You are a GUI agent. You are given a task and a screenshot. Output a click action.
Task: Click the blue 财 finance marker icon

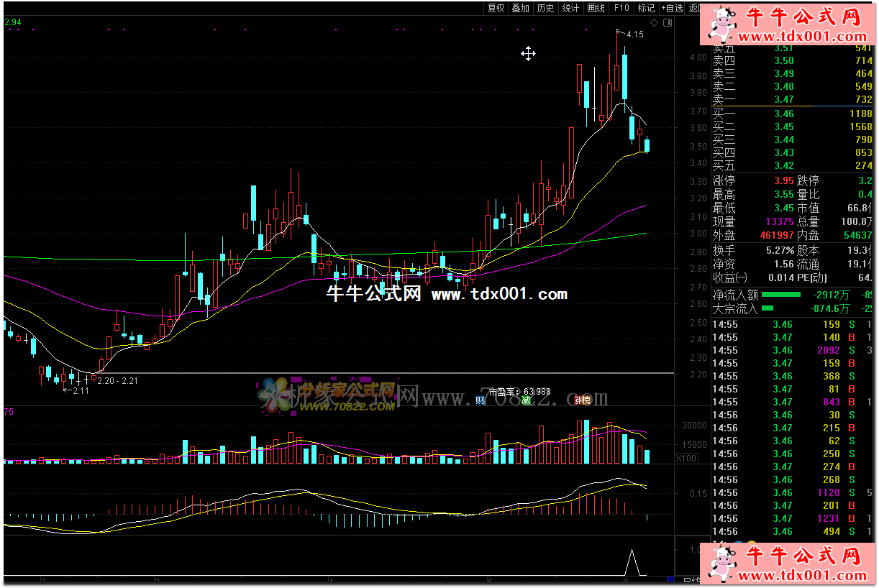click(480, 400)
